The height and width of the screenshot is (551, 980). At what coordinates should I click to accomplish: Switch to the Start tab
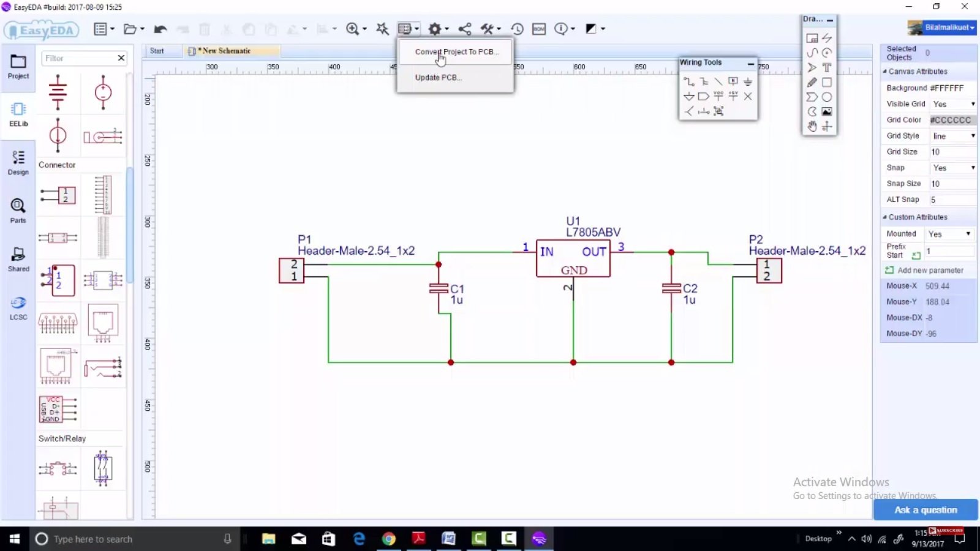click(157, 51)
